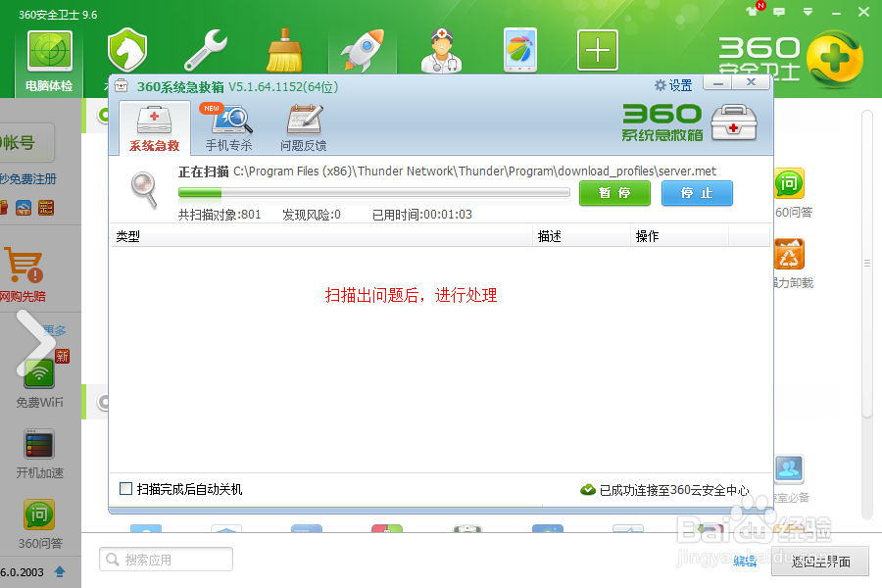The width and height of the screenshot is (882, 588).
Task: Open 电脑体检 in the 360 main window
Action: [50, 62]
